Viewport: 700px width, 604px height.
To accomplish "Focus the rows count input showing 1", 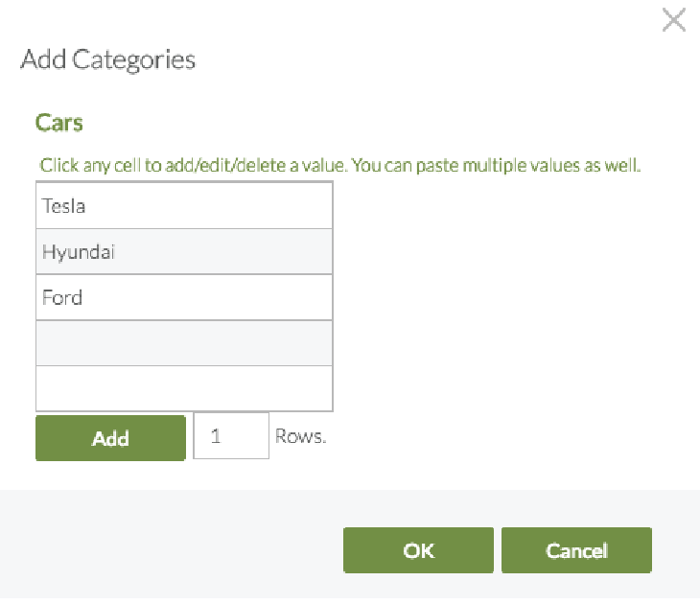I will 231,436.
